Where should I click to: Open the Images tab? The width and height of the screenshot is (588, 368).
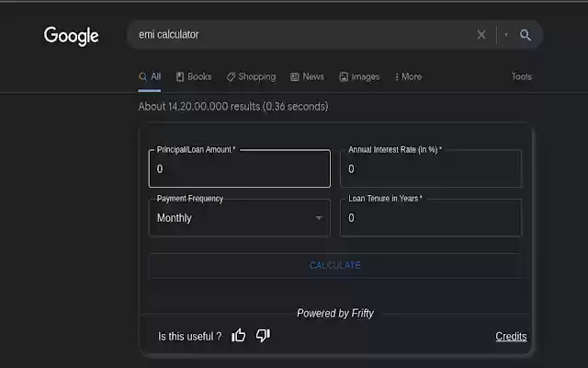[359, 77]
